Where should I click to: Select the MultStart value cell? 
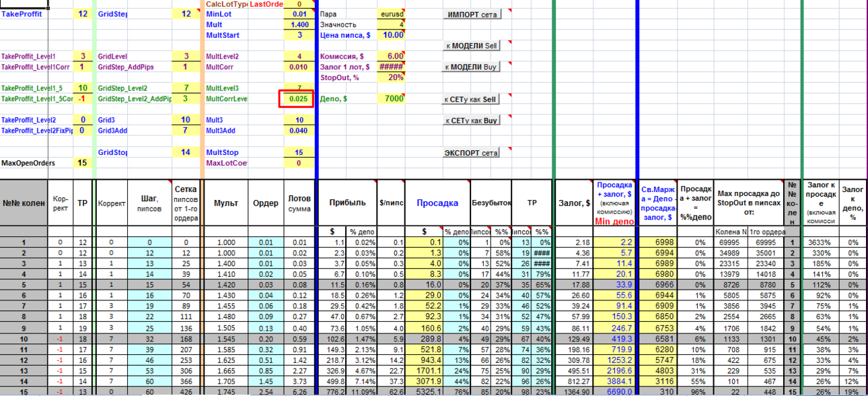point(298,35)
